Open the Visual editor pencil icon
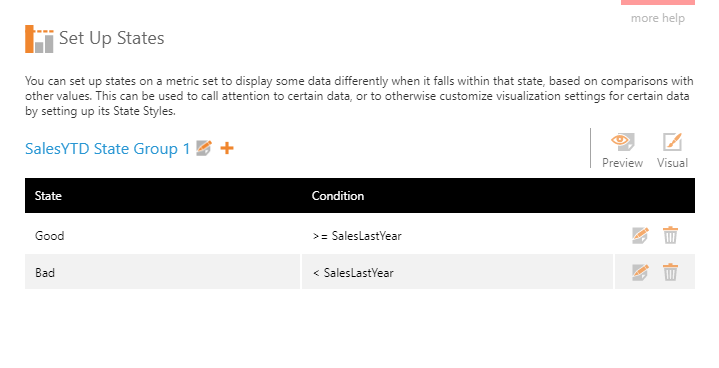Image resolution: width=719 pixels, height=368 pixels. pos(672,142)
